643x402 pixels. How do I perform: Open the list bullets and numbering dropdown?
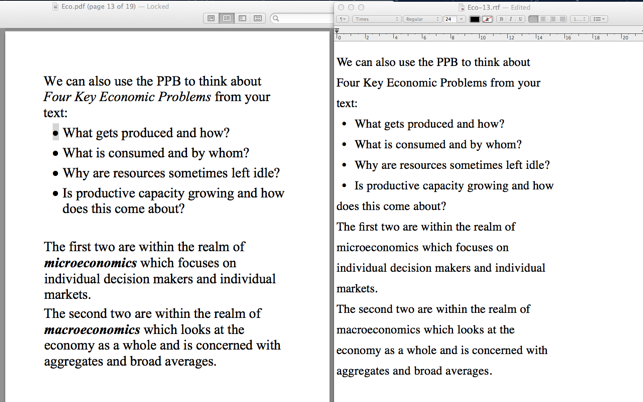pos(599,19)
